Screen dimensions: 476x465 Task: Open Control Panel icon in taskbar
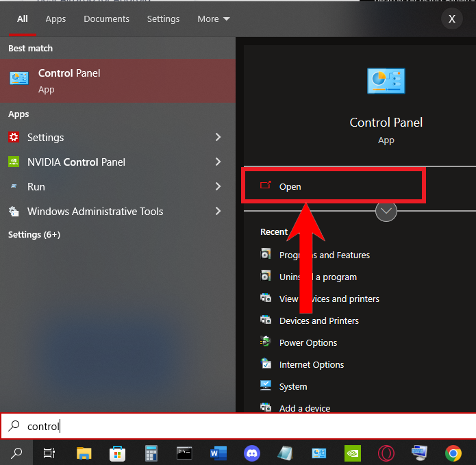(318, 453)
